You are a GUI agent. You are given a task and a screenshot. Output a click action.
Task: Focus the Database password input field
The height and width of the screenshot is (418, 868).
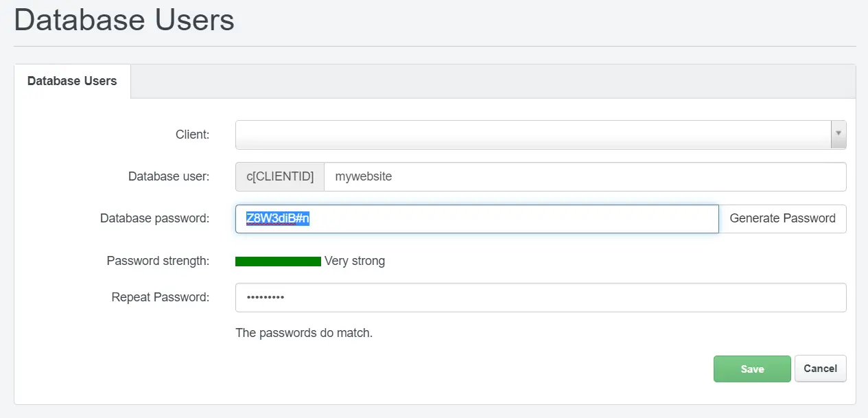coord(477,218)
